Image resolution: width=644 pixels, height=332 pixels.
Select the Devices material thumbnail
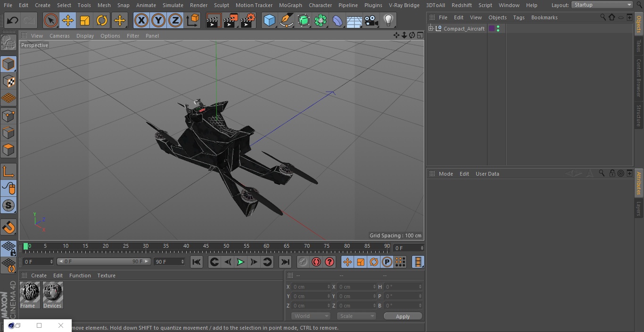coord(52,295)
